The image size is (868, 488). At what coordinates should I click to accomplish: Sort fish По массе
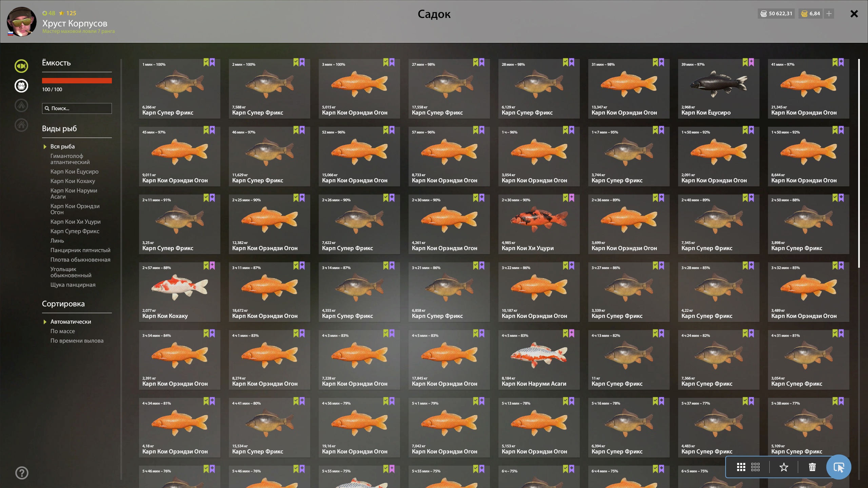(63, 331)
